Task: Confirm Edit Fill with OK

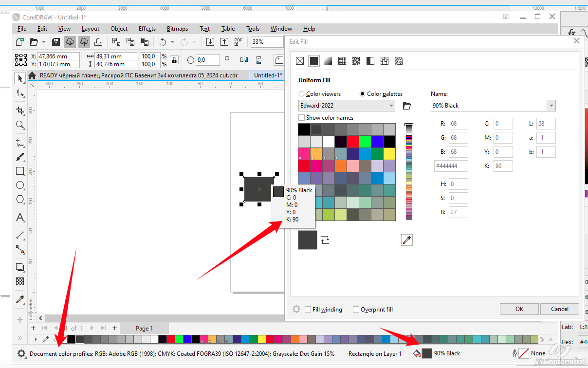Action: pos(519,309)
